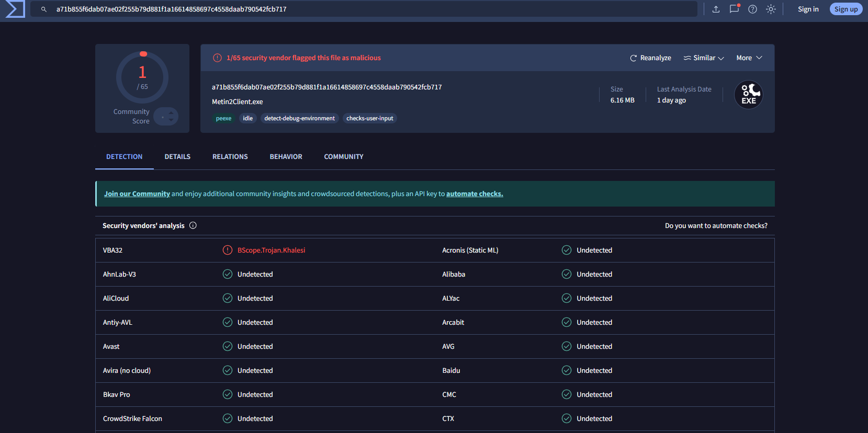Screen dimensions: 868x433
Task: Click the Join our Community link
Action: point(137,194)
